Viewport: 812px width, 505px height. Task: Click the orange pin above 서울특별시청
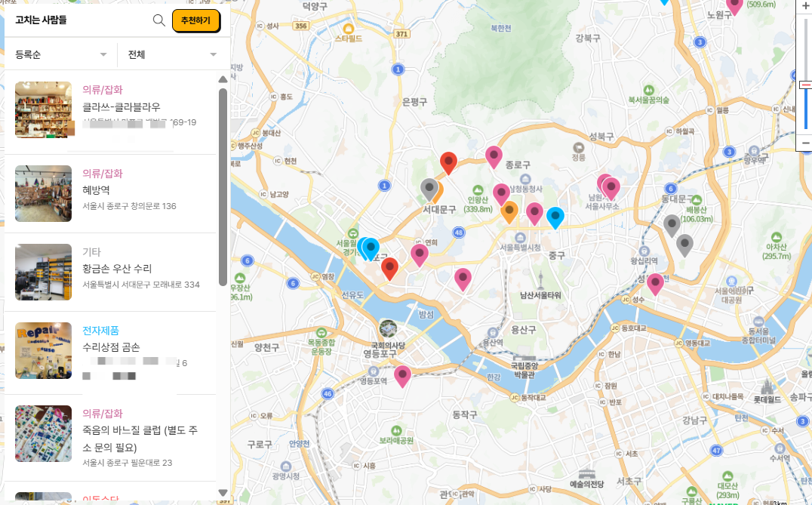[x=509, y=212]
